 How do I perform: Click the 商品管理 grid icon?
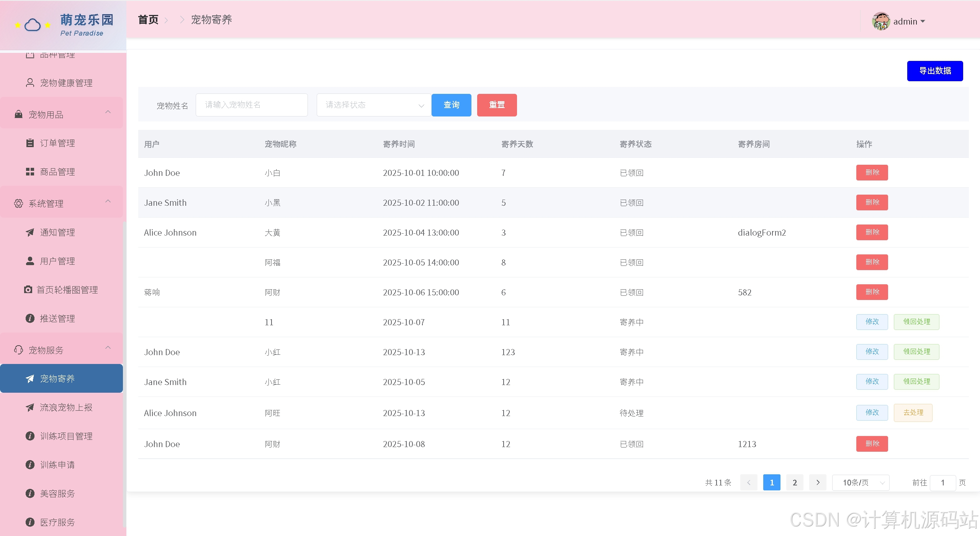(30, 172)
